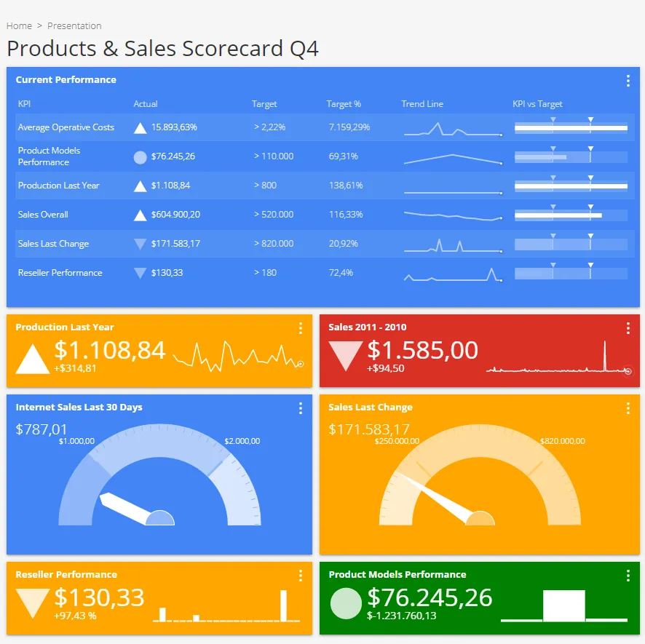
Task: Sort by the Actual column header
Action: click(145, 103)
